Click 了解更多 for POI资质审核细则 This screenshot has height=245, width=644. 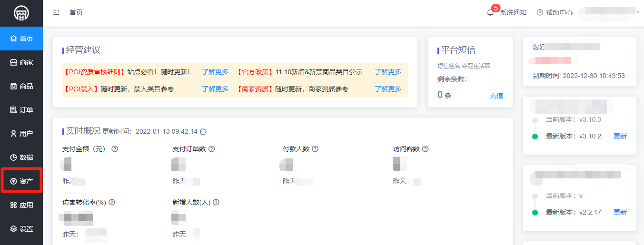click(x=215, y=72)
